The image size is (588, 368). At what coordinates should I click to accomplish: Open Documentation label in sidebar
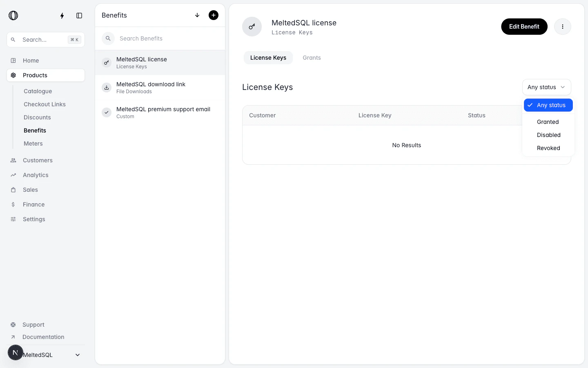coord(43,337)
